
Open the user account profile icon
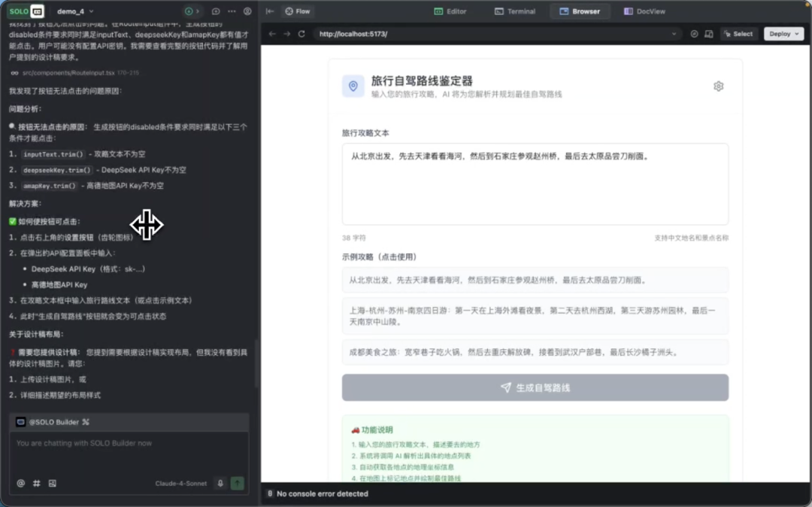point(247,11)
